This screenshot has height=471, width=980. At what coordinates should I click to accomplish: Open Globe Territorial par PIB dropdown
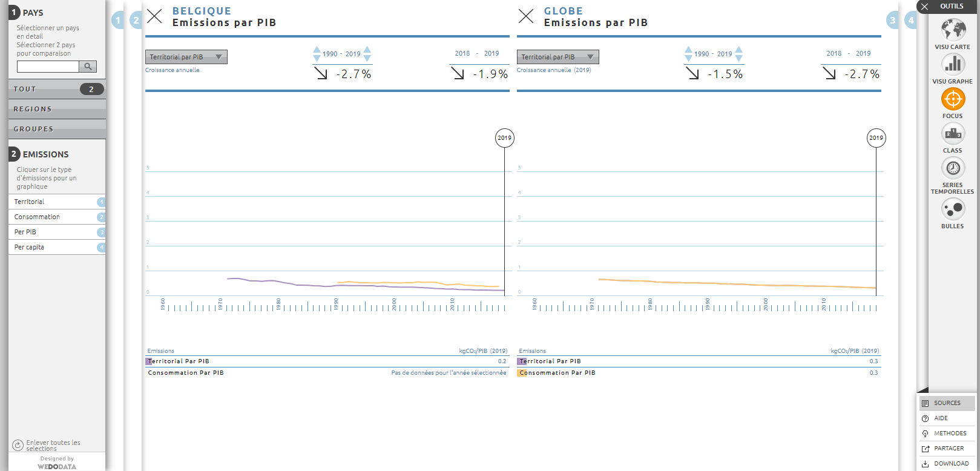tap(557, 57)
